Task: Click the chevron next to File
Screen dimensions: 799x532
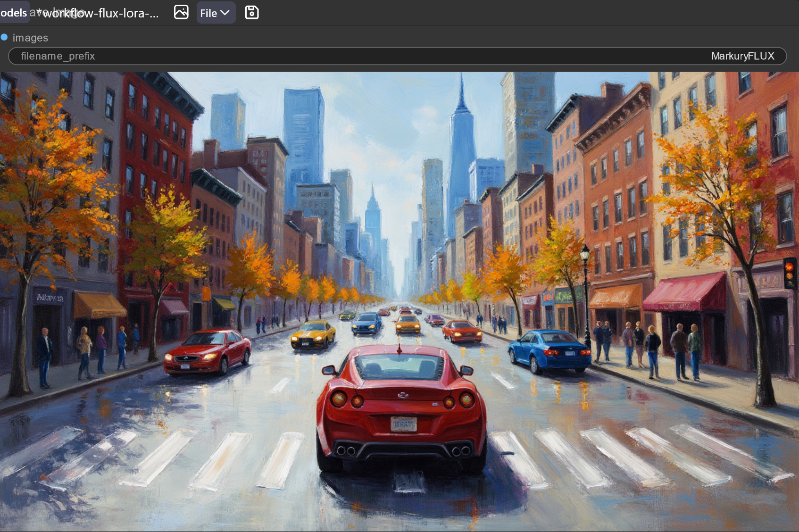Action: pyautogui.click(x=225, y=13)
